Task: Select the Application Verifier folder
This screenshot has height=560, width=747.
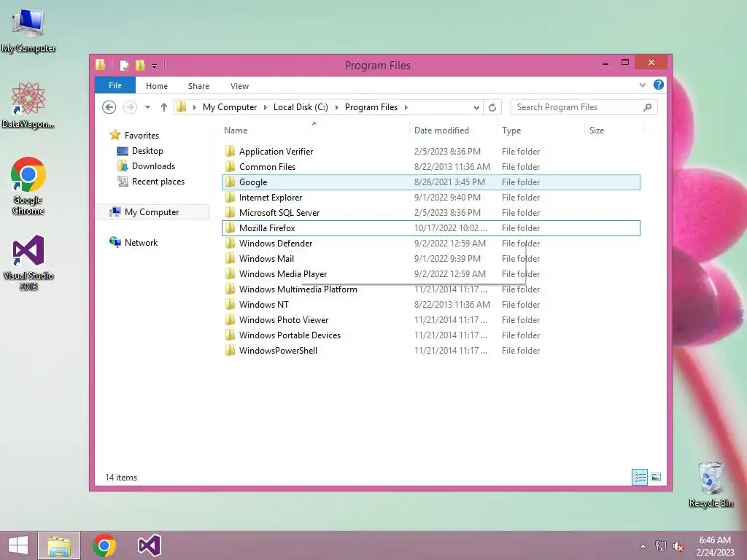Action: [x=430, y=152]
